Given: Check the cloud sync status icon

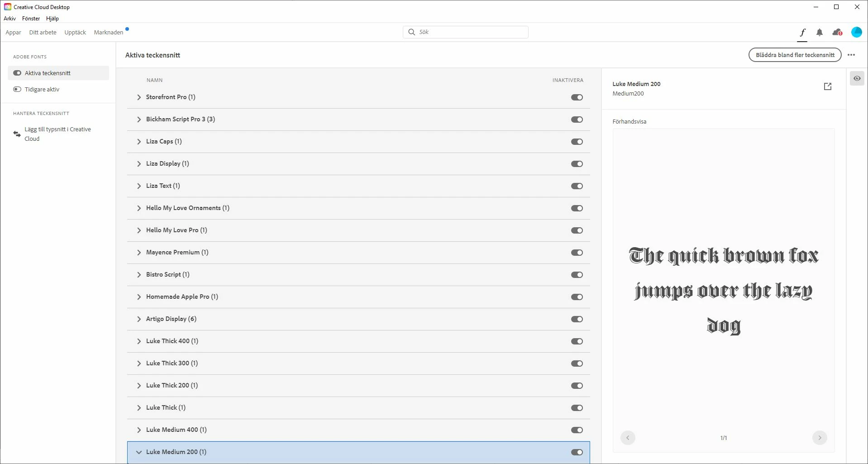Looking at the screenshot, I should pos(837,32).
